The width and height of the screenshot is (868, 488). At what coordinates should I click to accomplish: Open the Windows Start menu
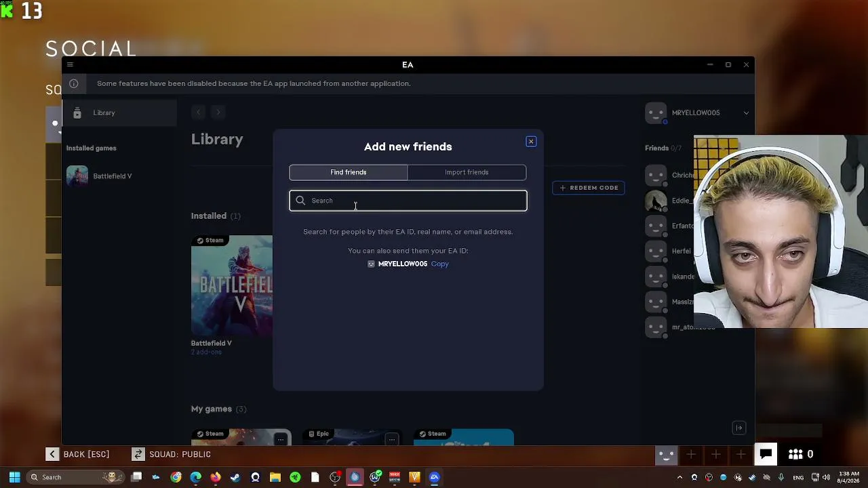pos(14,477)
